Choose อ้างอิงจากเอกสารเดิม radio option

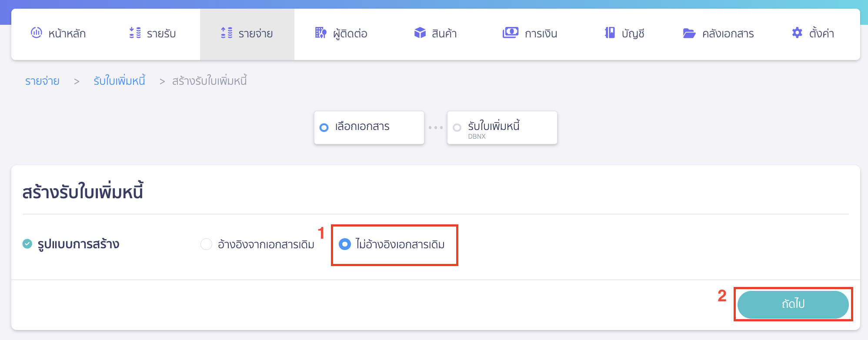pyautogui.click(x=206, y=244)
